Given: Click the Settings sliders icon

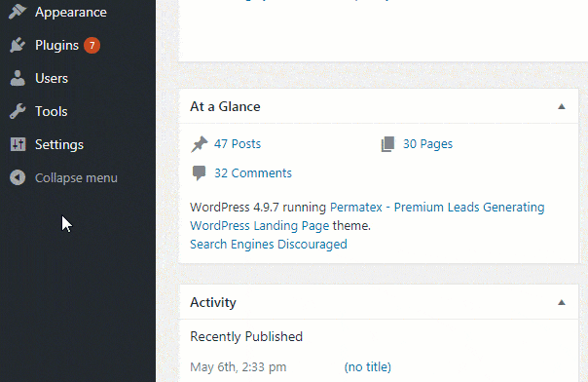Looking at the screenshot, I should [18, 144].
